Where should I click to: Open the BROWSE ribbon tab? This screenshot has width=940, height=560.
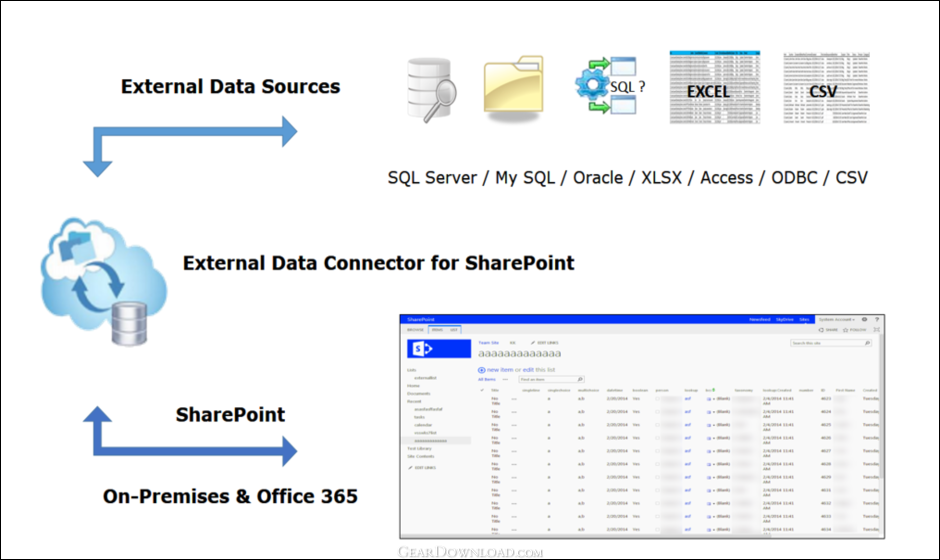tap(415, 330)
